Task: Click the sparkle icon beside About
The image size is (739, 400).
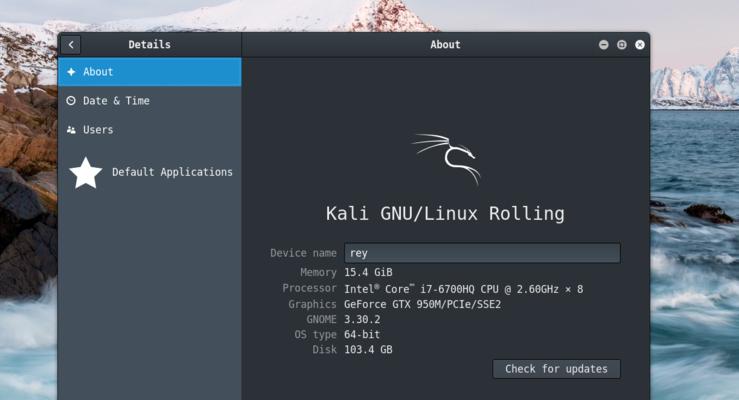Action: coord(71,72)
